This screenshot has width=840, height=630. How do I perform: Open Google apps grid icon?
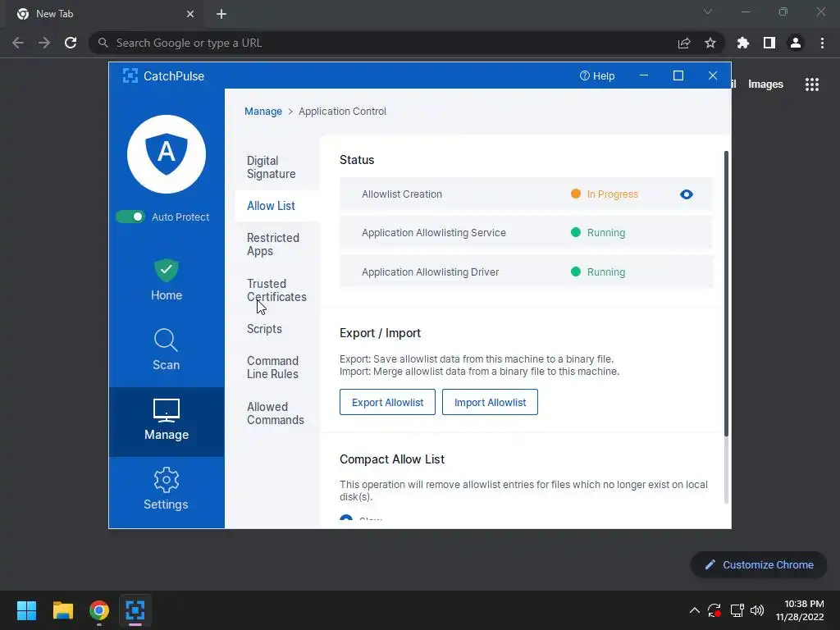812,84
